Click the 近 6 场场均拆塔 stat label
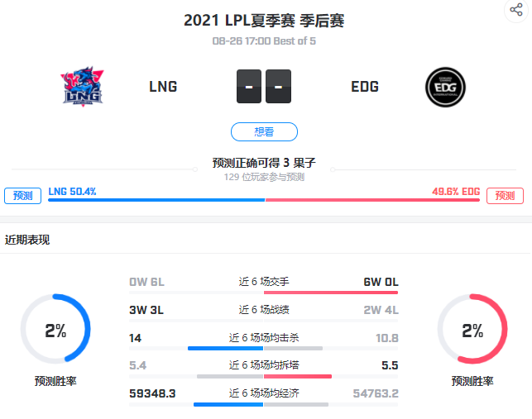Screen dimensions: 532x419 (x=264, y=365)
